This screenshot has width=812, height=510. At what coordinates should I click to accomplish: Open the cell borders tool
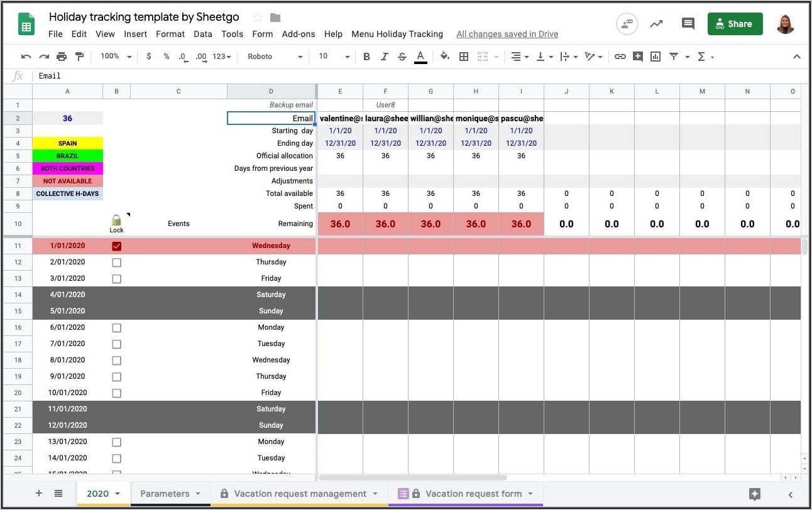tap(464, 57)
